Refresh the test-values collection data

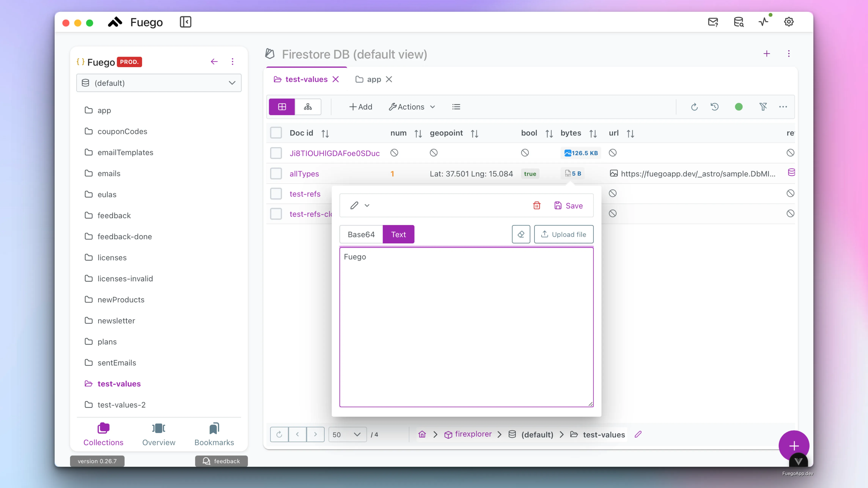pos(694,107)
